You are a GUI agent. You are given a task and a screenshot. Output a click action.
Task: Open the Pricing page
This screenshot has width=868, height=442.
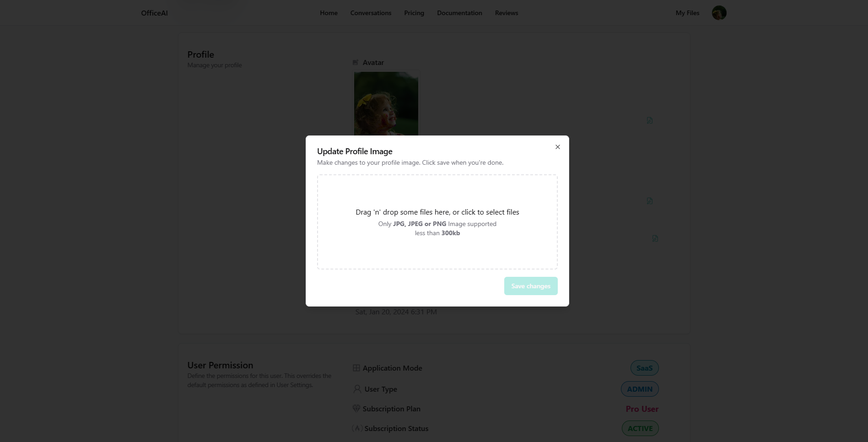click(x=414, y=13)
